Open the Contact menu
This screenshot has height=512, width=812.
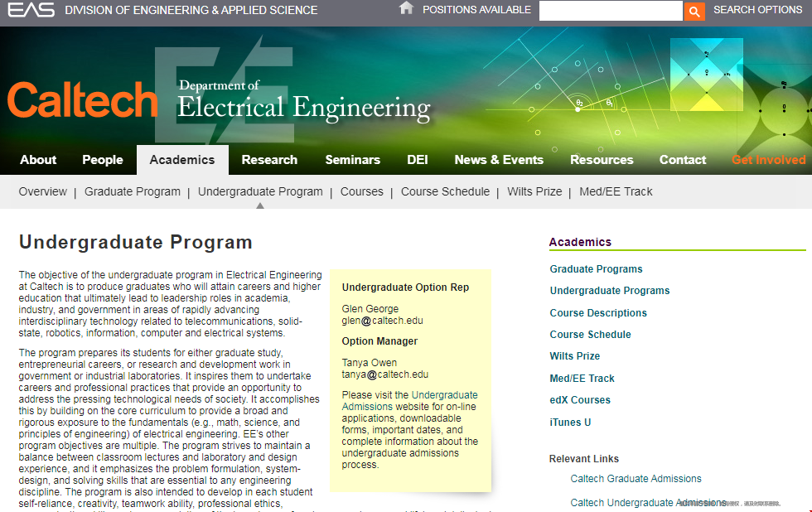click(x=683, y=160)
